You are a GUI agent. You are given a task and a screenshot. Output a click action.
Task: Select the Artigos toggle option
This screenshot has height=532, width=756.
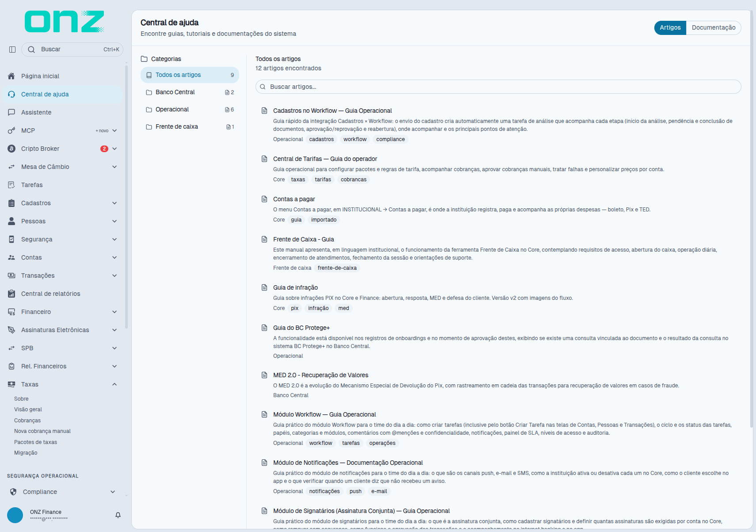[x=670, y=27]
